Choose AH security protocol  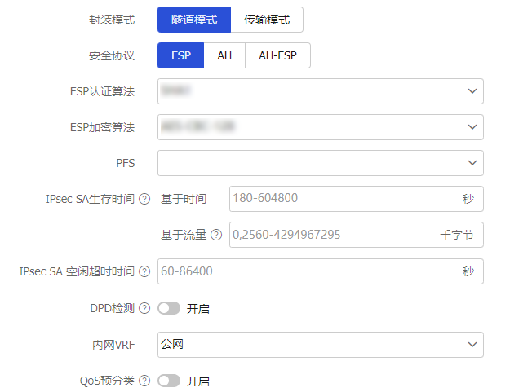click(224, 55)
